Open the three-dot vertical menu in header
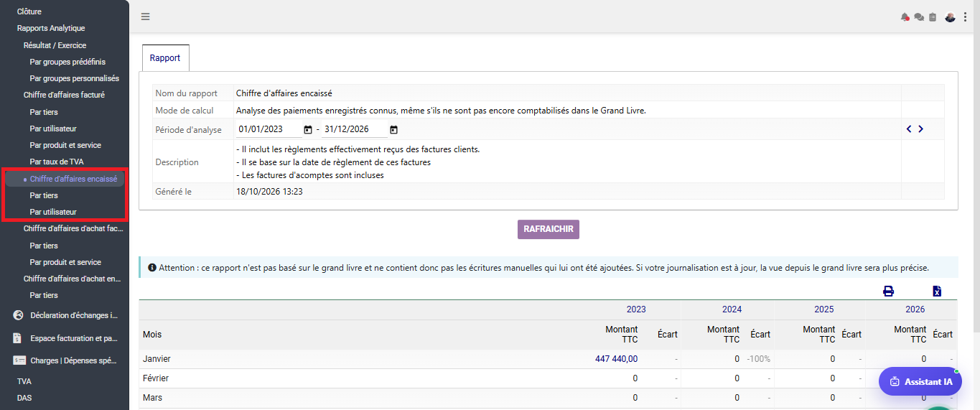This screenshot has width=980, height=410. (966, 17)
